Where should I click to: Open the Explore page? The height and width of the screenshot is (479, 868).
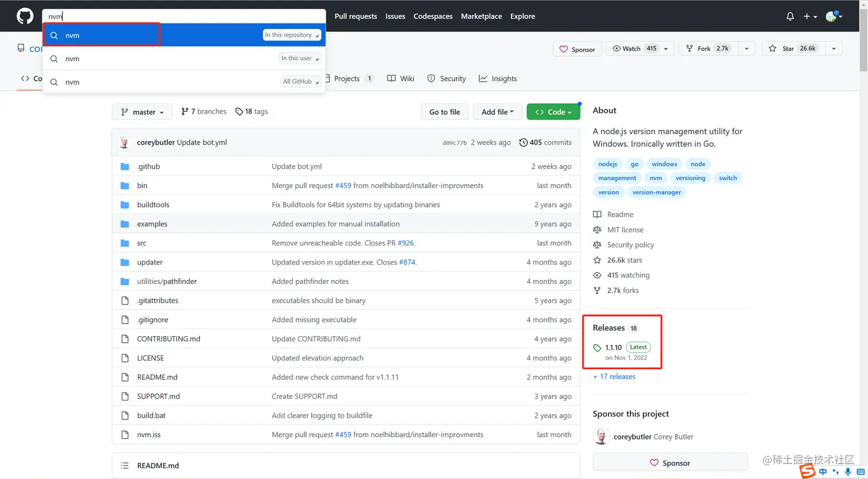pyautogui.click(x=522, y=16)
